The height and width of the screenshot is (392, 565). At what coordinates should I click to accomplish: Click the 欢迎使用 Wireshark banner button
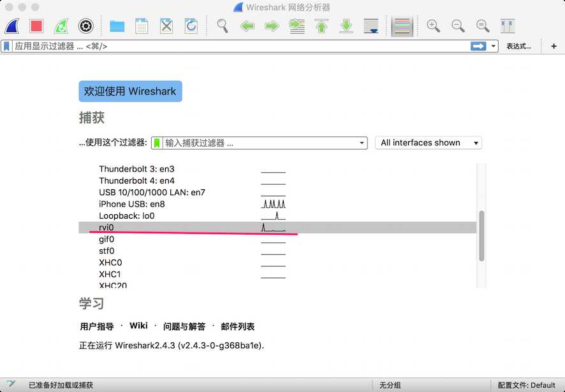pos(131,91)
